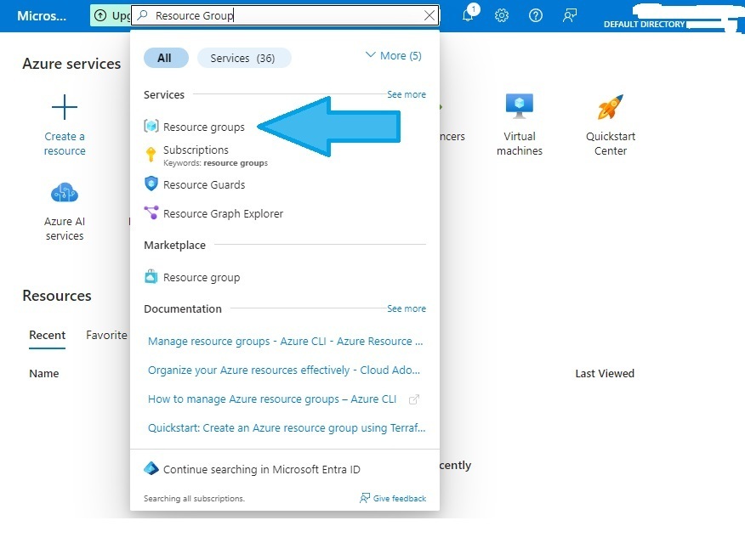The height and width of the screenshot is (560, 745).
Task: Open the notifications bell icon
Action: coord(468,15)
